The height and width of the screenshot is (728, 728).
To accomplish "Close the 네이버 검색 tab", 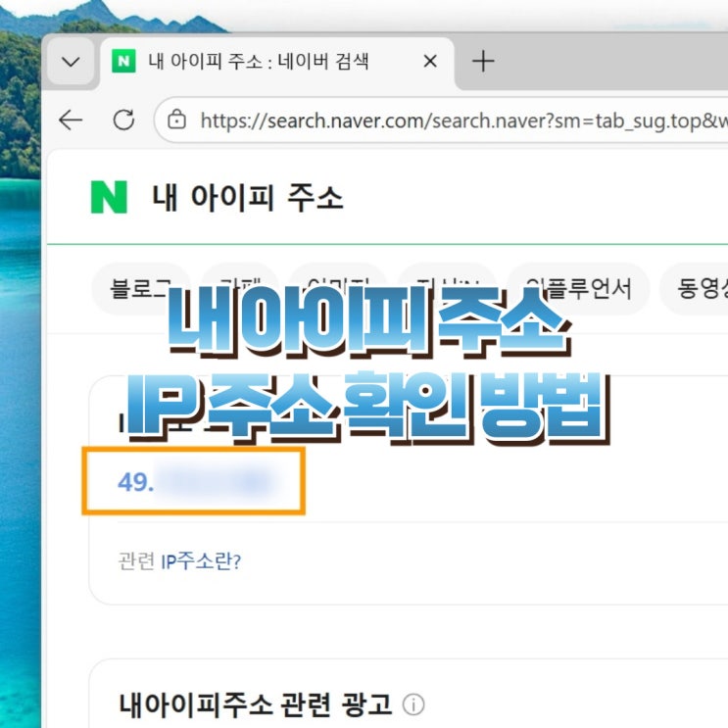I will tap(430, 61).
